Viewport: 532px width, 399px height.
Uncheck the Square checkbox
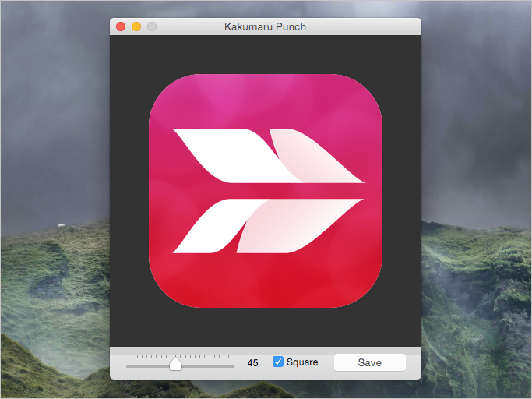pyautogui.click(x=278, y=362)
